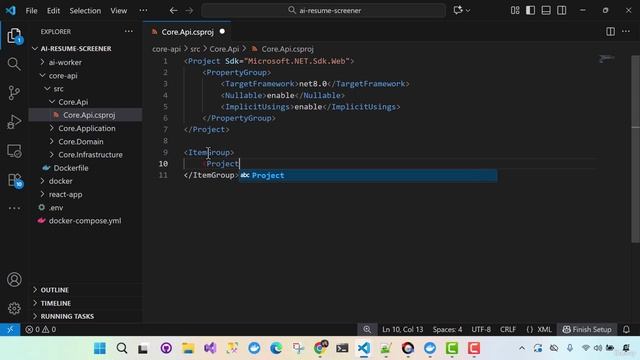Open Source Control view
The image size is (640, 360).
click(x=14, y=93)
